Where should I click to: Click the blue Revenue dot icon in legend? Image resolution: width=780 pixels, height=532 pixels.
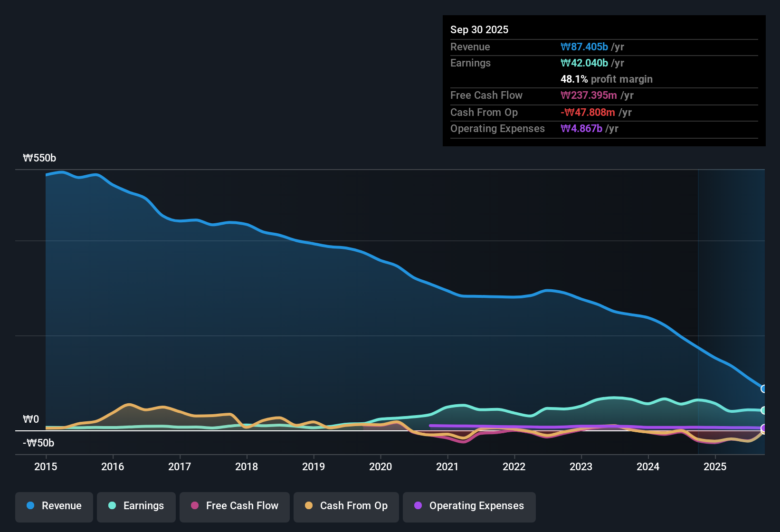(30, 506)
